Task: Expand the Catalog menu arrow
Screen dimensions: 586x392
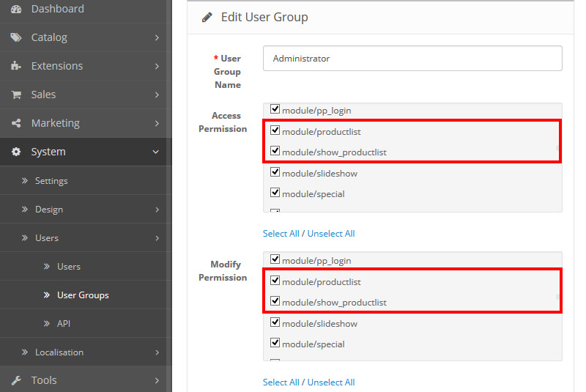Action: [157, 37]
